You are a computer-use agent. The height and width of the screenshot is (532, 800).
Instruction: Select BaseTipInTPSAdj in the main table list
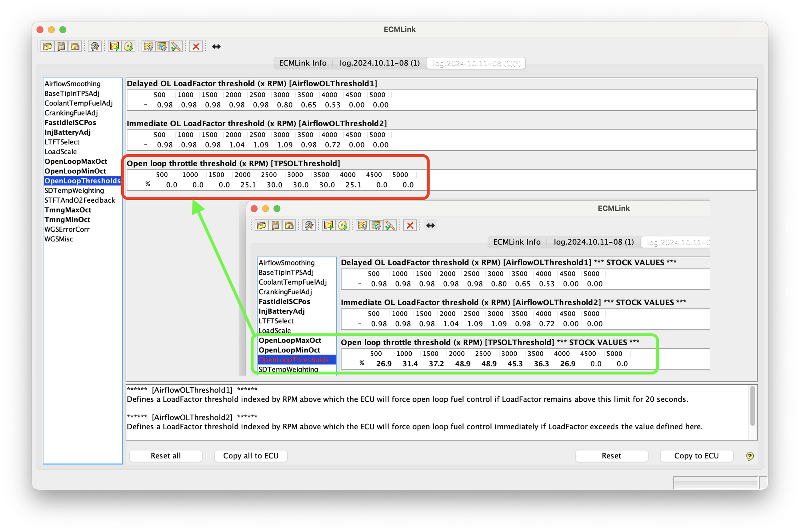(x=82, y=94)
